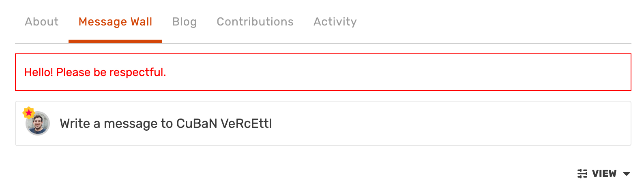644x195 pixels.
Task: Open the VIEW options label
Action: [x=604, y=174]
